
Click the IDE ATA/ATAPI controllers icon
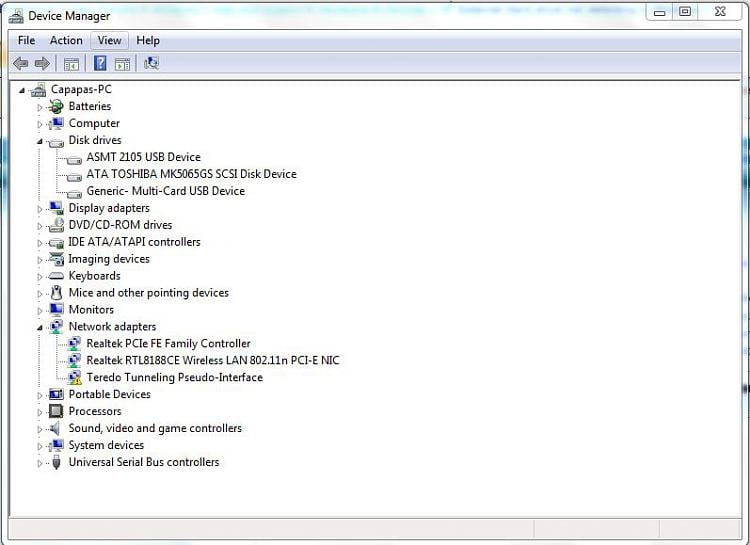[56, 243]
